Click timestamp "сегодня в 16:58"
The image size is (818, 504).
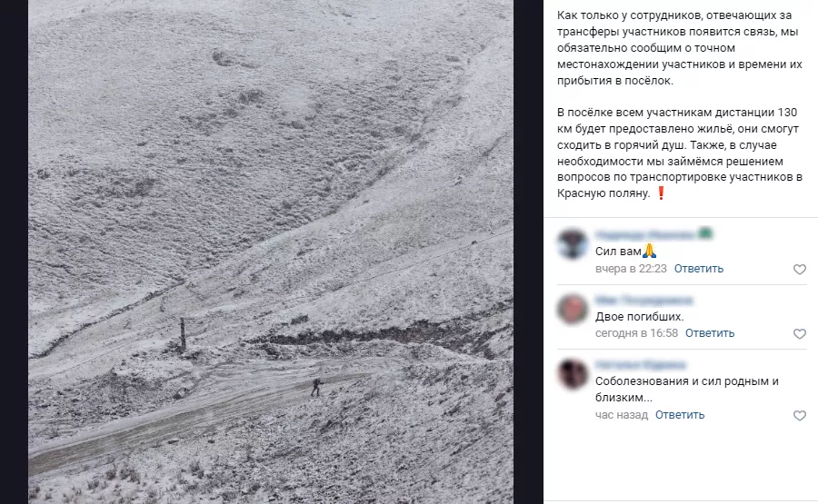click(636, 333)
